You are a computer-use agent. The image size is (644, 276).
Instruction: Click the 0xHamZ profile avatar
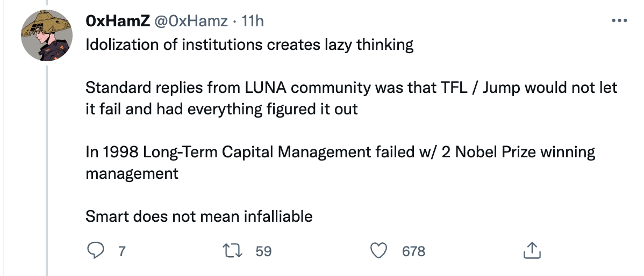pyautogui.click(x=47, y=36)
